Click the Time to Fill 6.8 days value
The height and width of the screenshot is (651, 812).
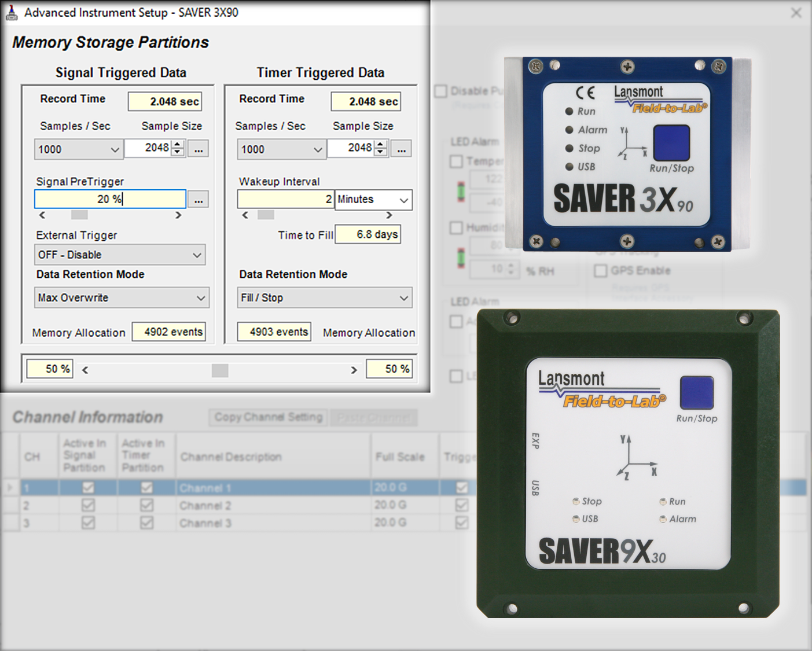[368, 234]
